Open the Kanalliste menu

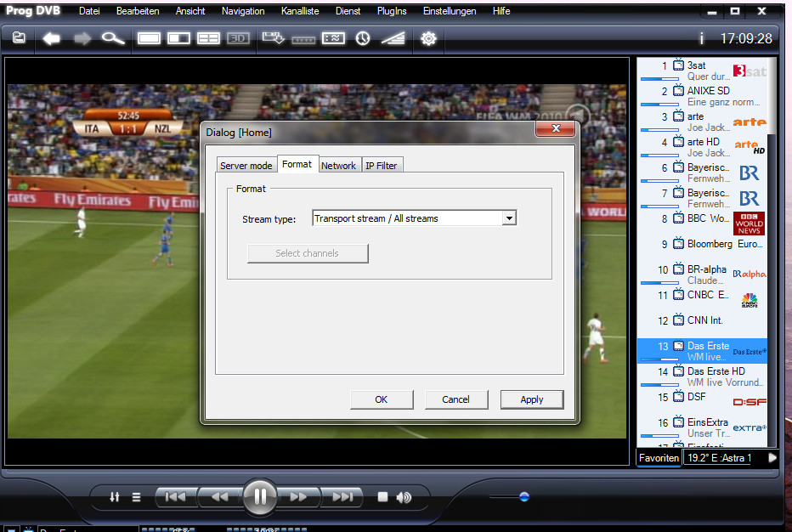coord(300,11)
